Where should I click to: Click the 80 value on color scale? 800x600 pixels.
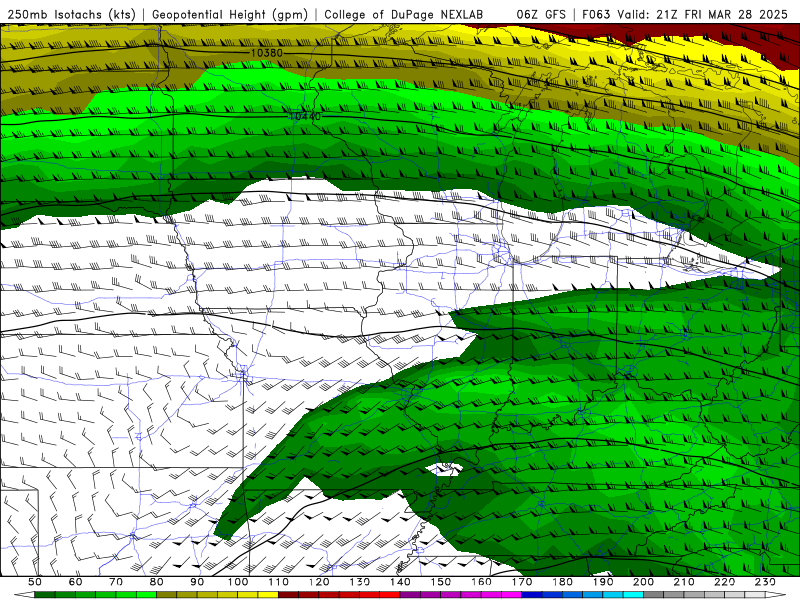click(156, 582)
